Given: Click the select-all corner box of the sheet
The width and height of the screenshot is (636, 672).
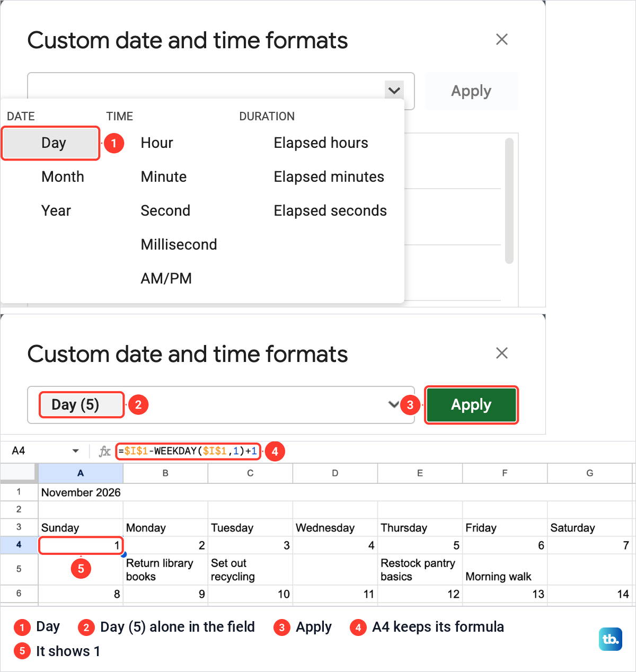Looking at the screenshot, I should 19,473.
